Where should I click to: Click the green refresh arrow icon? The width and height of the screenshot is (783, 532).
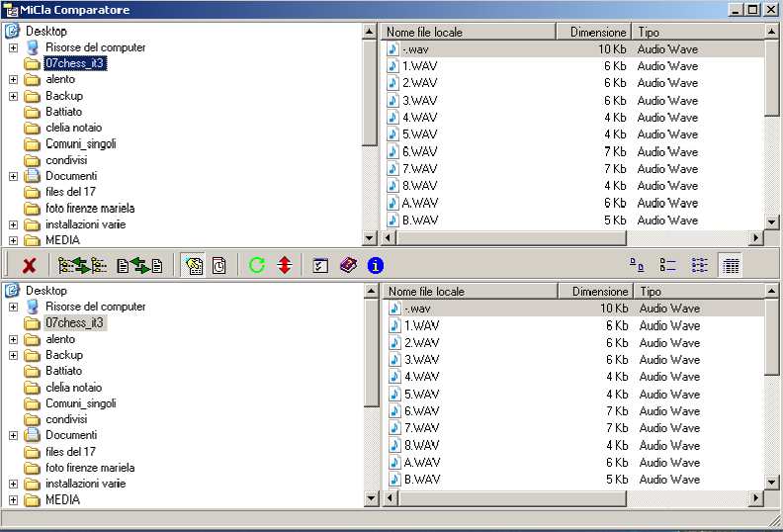click(257, 265)
